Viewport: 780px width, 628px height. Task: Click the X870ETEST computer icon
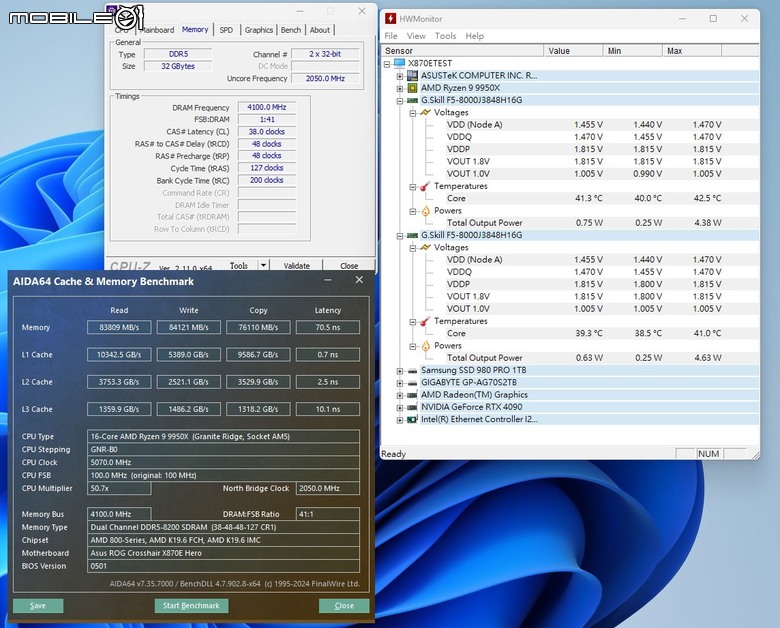point(399,63)
